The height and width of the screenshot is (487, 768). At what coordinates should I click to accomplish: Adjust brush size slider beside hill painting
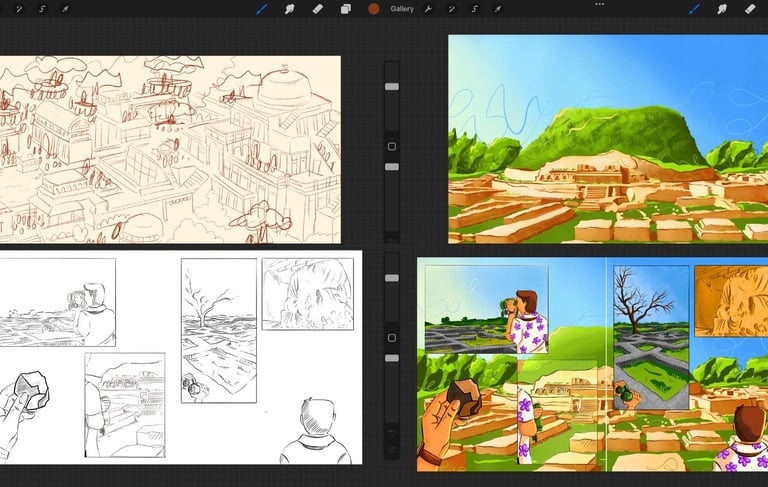pos(392,87)
